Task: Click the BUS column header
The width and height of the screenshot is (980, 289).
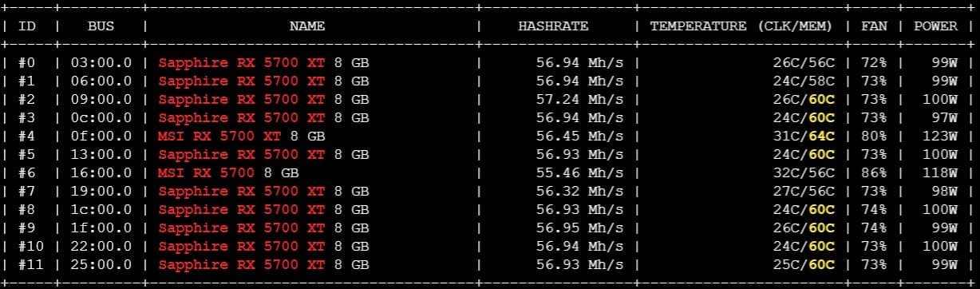Action: [x=101, y=26]
